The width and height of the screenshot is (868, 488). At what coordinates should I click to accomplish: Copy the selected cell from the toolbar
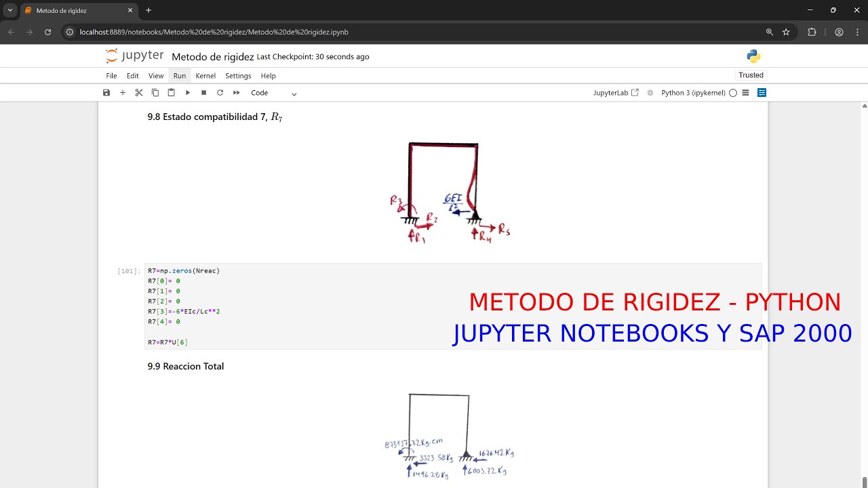point(155,93)
